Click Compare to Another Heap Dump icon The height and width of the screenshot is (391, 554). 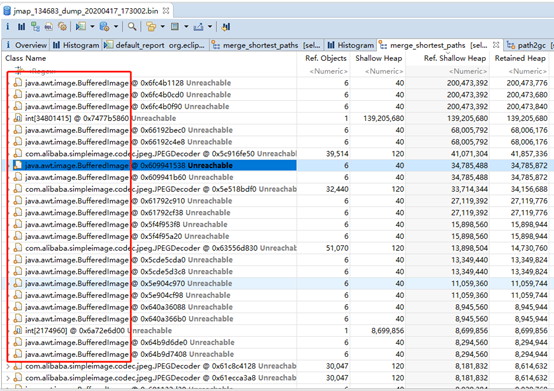tap(226, 26)
